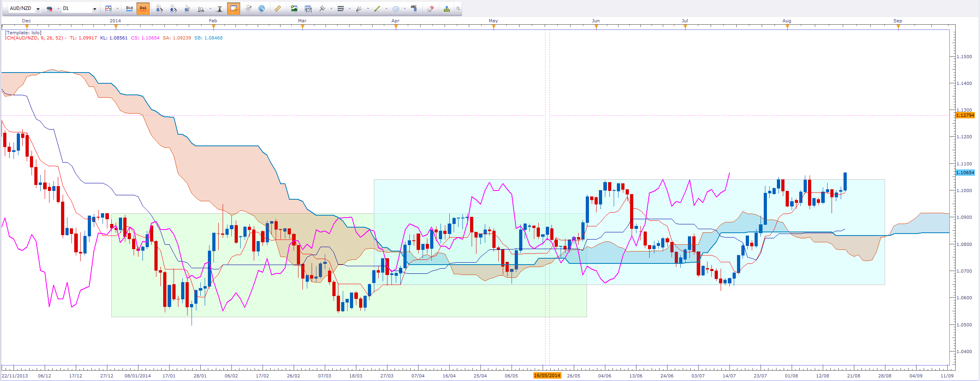
Task: Expand the chart type dropdown arrow
Action: coord(117,9)
